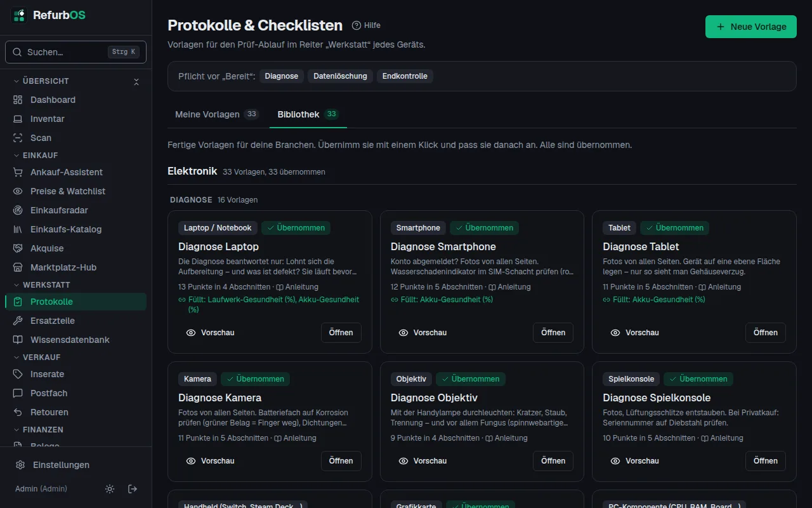This screenshot has height=508, width=812.
Task: Select the Einkaufsradar radar icon
Action: coord(18,210)
